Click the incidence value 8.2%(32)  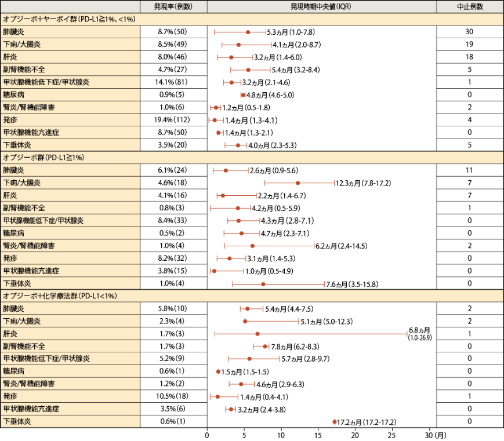click(173, 258)
